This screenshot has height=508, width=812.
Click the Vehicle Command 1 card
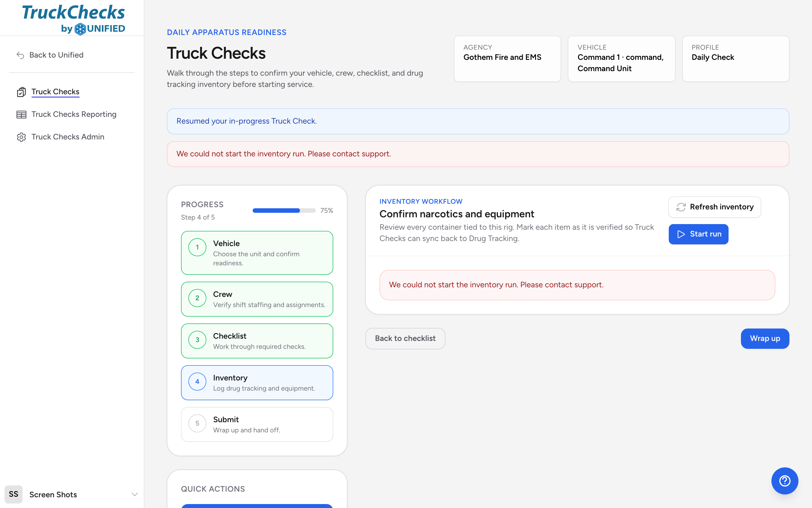(621, 59)
